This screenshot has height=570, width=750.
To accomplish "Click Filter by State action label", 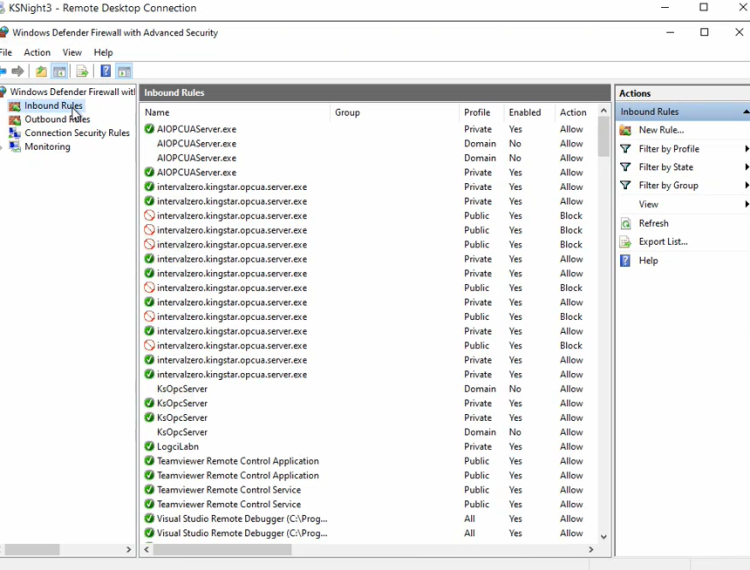I will 666,167.
